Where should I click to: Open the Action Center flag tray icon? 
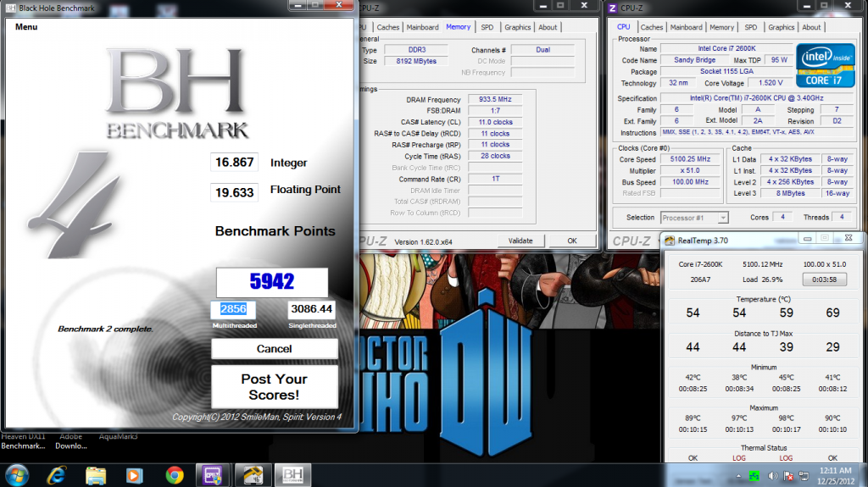click(x=789, y=476)
